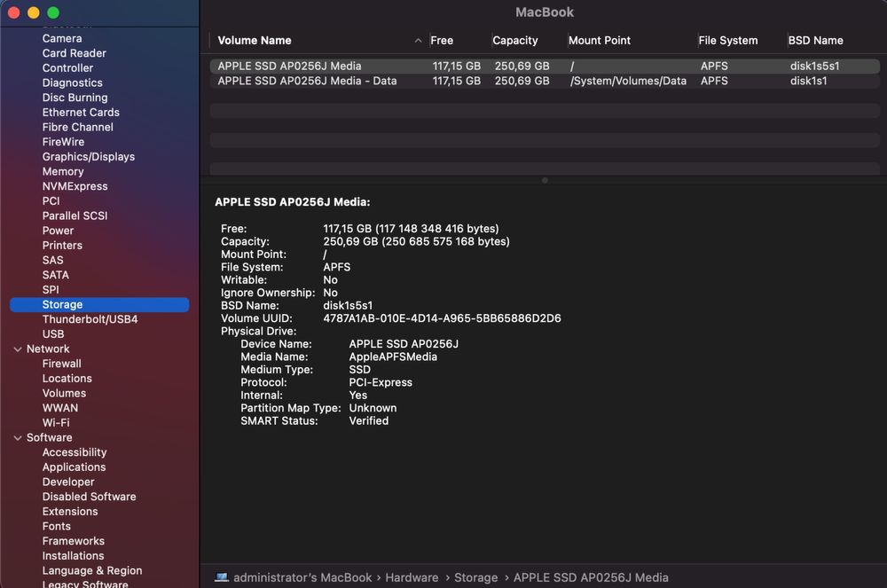The image size is (887, 588).
Task: Sort by the BSD Name column header
Action: [815, 40]
